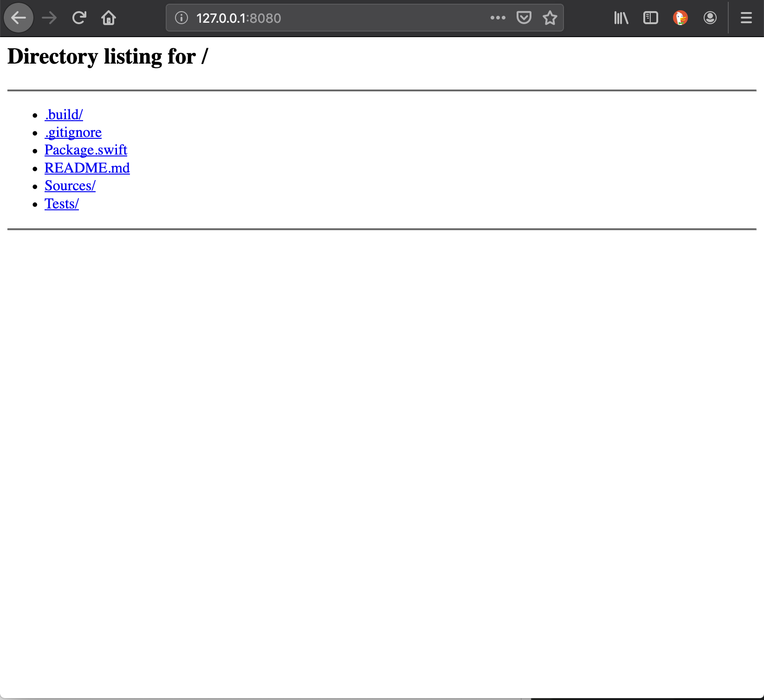Click the forward navigation arrow
Viewport: 764px width, 700px height.
point(49,18)
